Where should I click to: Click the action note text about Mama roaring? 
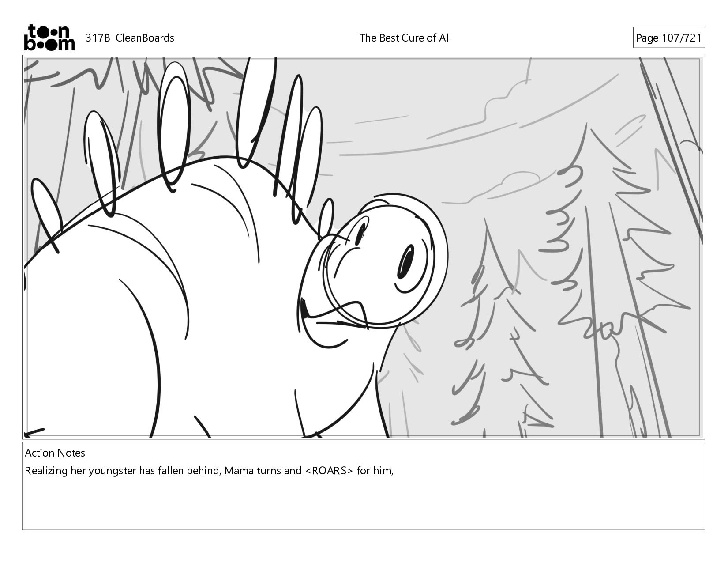[209, 471]
